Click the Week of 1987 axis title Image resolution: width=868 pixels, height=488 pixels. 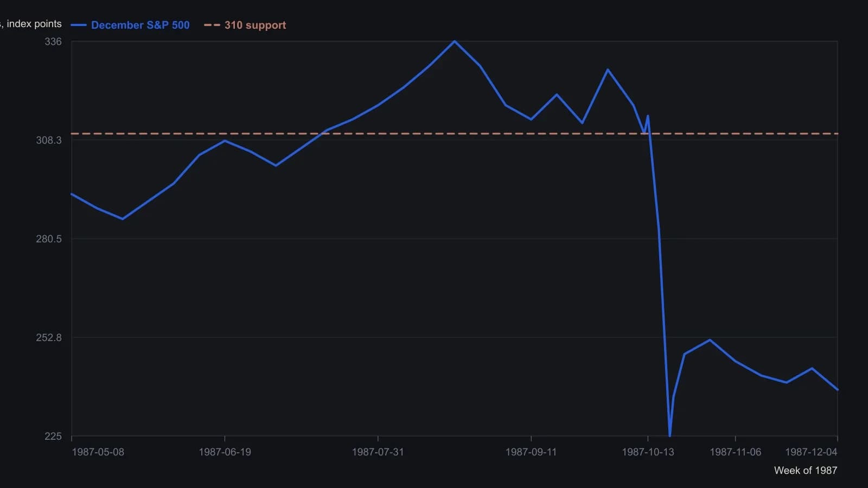click(x=806, y=471)
